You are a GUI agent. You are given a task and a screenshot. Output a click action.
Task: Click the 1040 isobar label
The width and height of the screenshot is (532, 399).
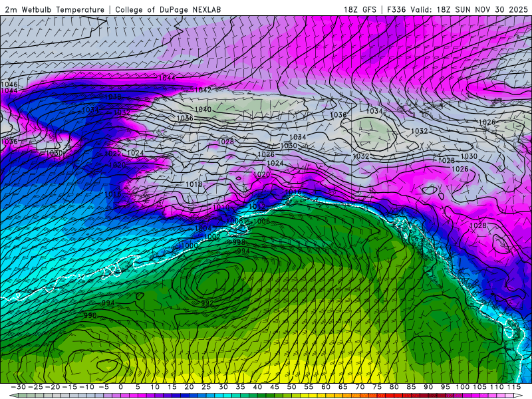tap(203, 110)
